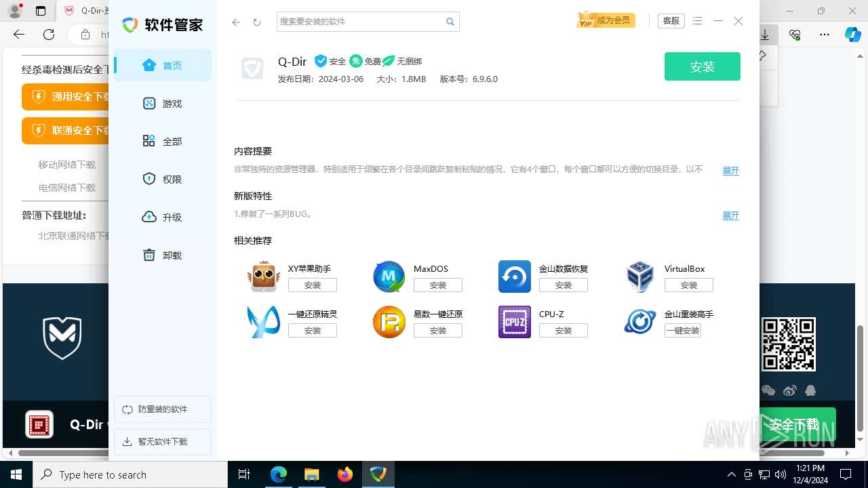This screenshot has height=488, width=868.
Task: Open Edge downloads icon
Action: pyautogui.click(x=766, y=35)
